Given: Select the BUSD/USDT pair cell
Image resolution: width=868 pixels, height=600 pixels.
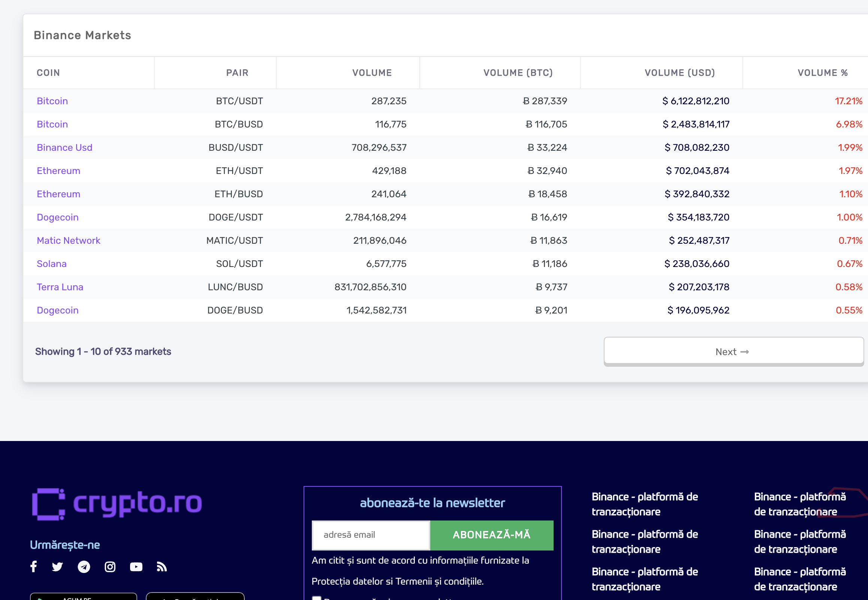Looking at the screenshot, I should (x=236, y=148).
